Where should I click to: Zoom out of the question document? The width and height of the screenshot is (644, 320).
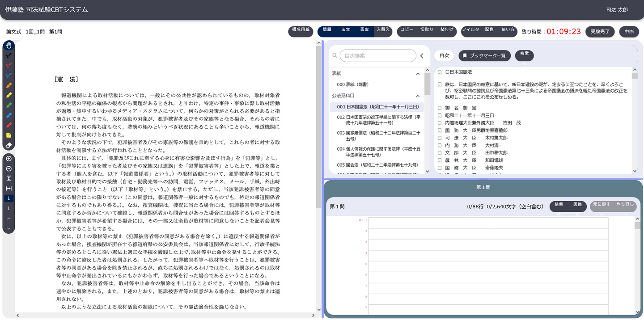pos(8,168)
